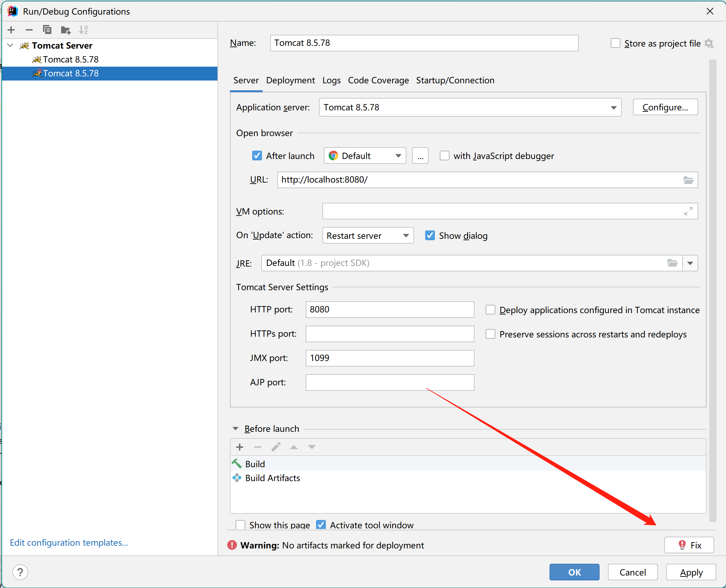
Task: Click Apply button
Action: [x=691, y=572]
